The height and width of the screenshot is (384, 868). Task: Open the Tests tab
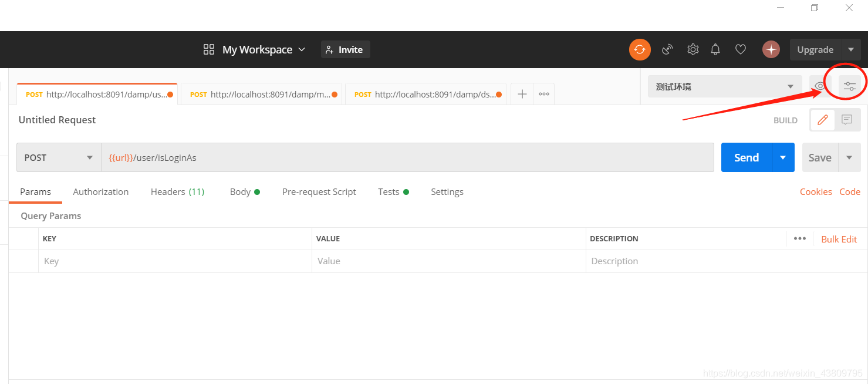(x=393, y=192)
